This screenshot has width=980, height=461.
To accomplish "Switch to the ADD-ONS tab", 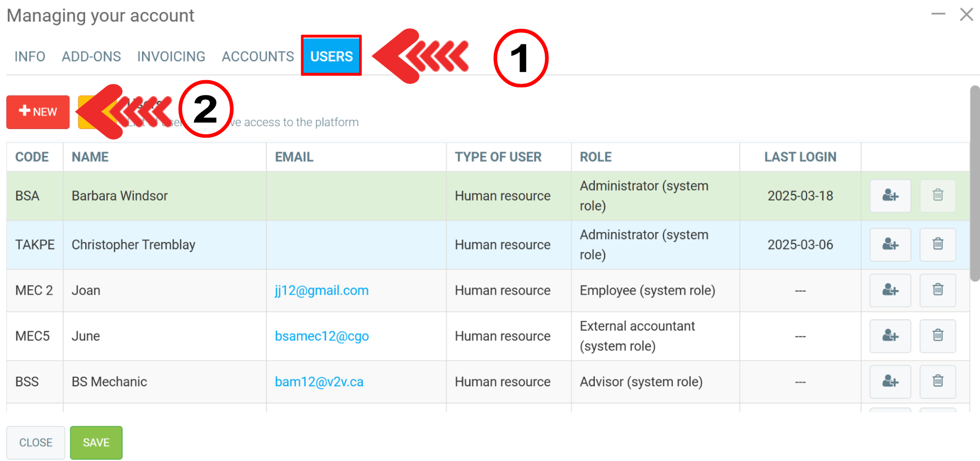I will click(91, 56).
